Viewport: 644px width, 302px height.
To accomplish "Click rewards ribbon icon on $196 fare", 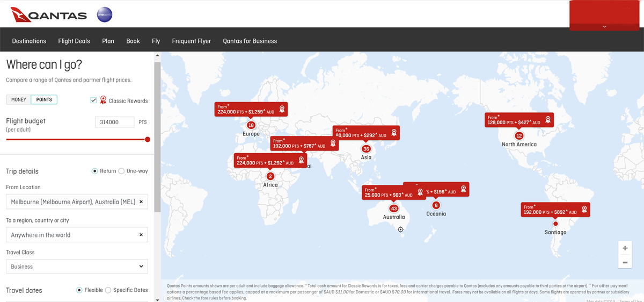I will (x=463, y=189).
